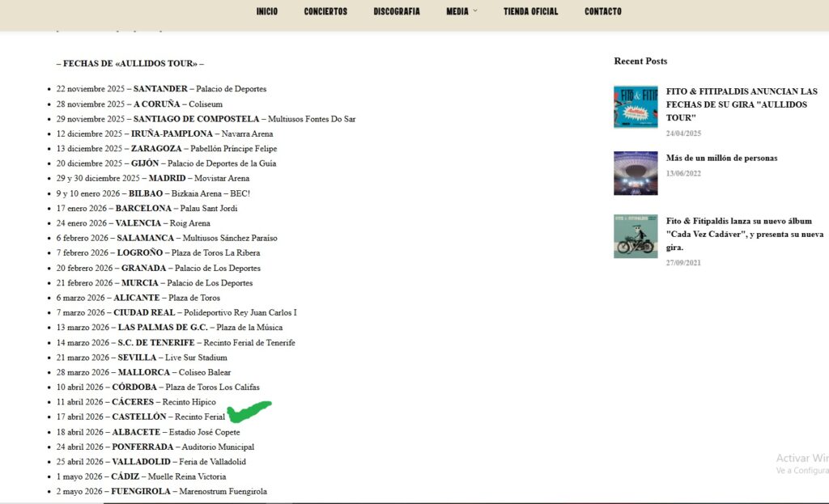The height and width of the screenshot is (504, 829).
Task: Open the Aullidos Tour post thumbnail
Action: point(636,107)
